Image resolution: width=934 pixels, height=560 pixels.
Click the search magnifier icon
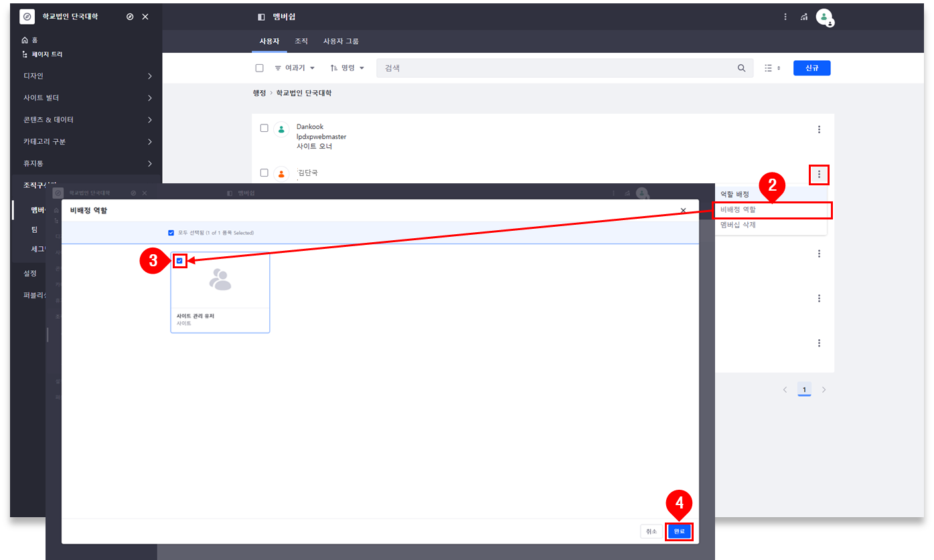coord(741,68)
